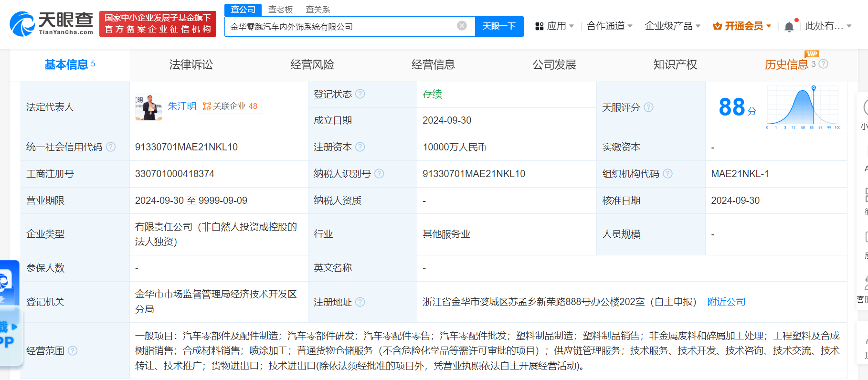
Task: Click the credit code 91330701MAE21NKL10 value
Action: pyautogui.click(x=186, y=147)
